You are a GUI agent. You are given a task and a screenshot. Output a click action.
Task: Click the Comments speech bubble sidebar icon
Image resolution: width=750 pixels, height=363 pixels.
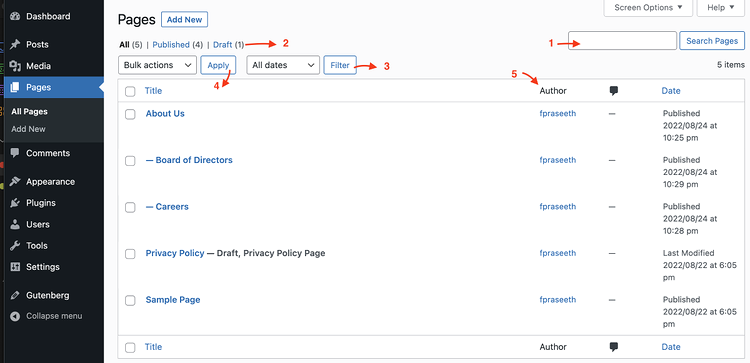tap(15, 153)
